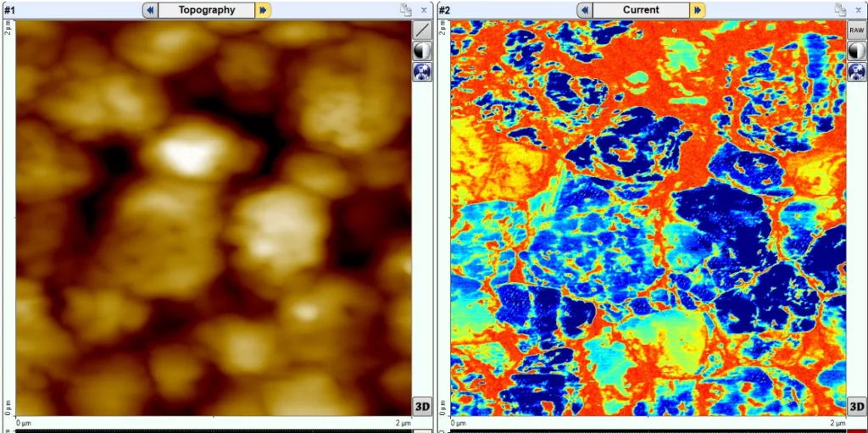Click line-fit tool icon in Topography panel

point(422,31)
